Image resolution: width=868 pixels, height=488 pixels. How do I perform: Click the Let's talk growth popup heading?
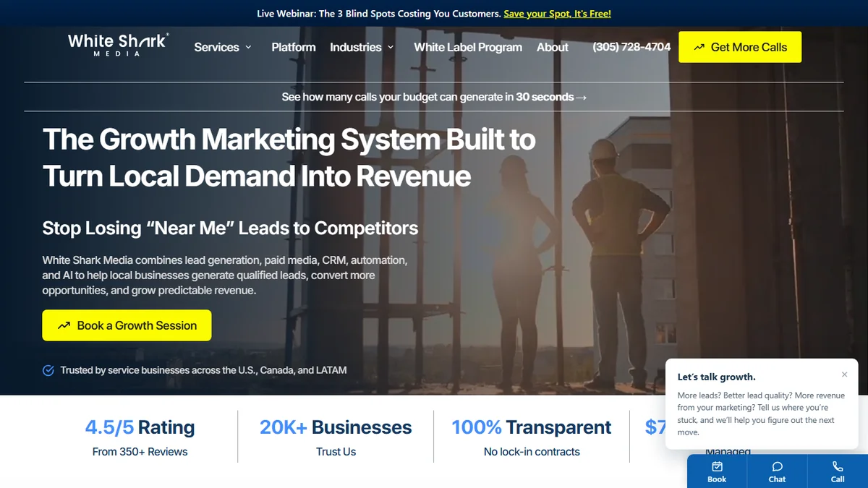pos(717,377)
